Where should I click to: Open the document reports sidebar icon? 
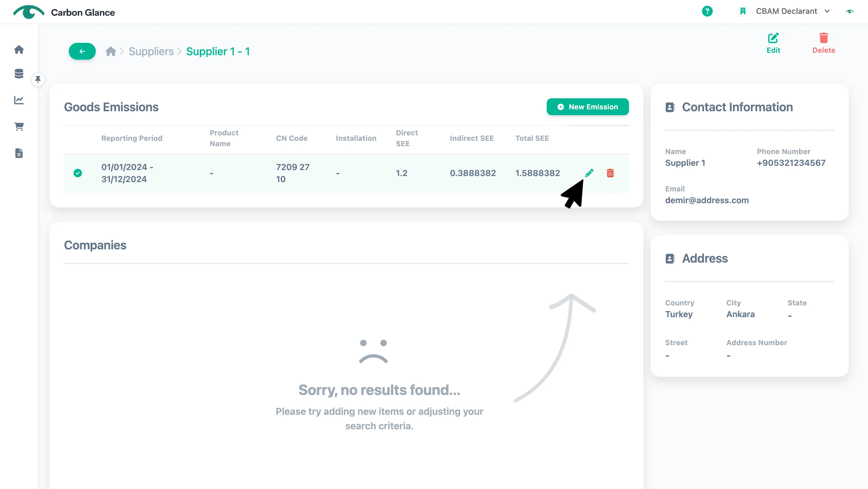point(19,153)
